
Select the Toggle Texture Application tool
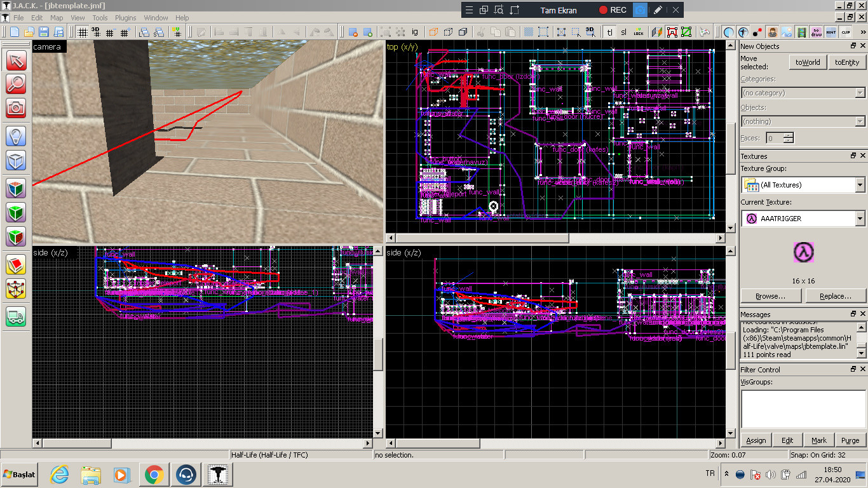click(16, 189)
